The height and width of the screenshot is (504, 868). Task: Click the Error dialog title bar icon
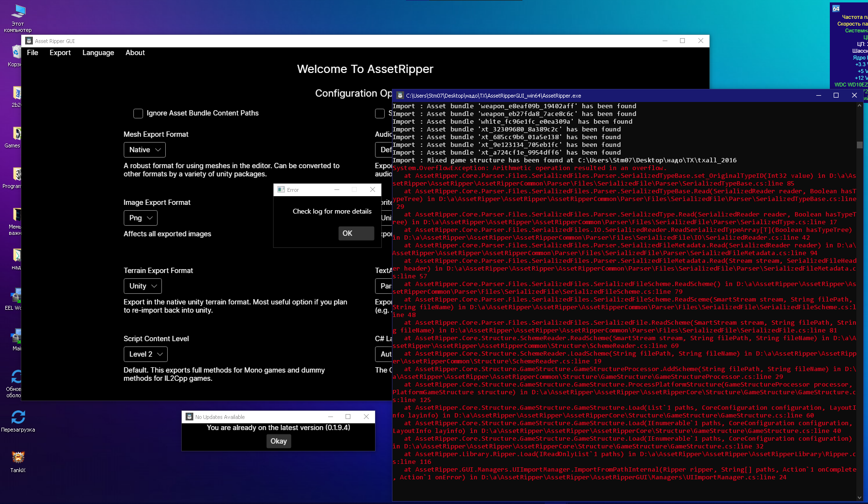coord(281,189)
